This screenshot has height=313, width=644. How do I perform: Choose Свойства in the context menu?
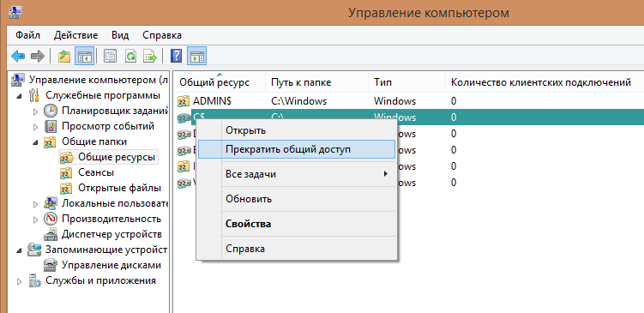click(296, 224)
